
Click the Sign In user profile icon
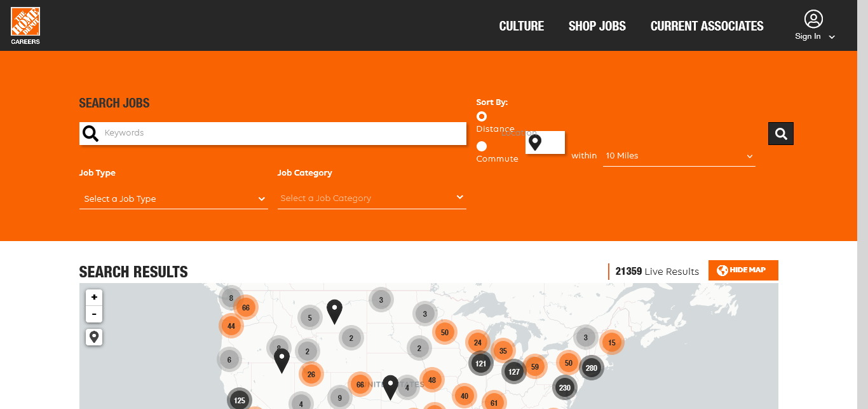pos(813,19)
